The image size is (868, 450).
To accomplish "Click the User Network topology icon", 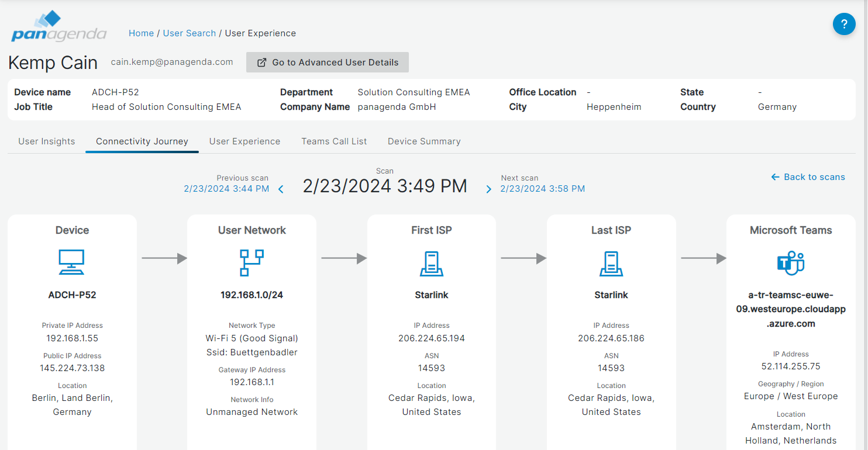I will (252, 262).
